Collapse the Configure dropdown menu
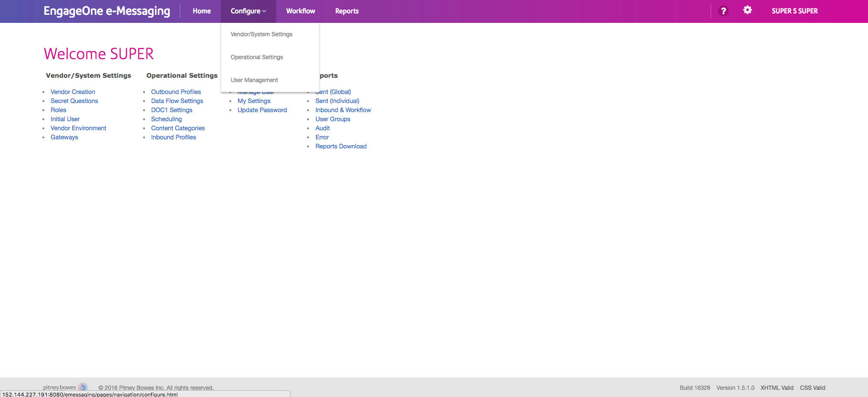The height and width of the screenshot is (397, 868). pos(248,11)
